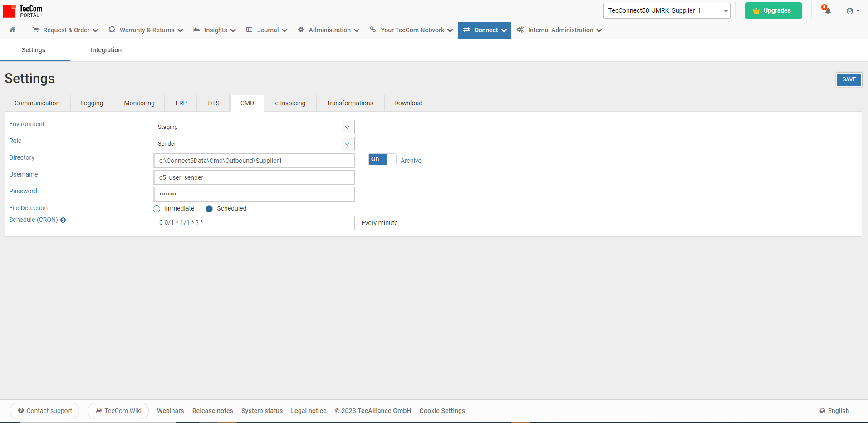Click the cogs icon for Internal Administration
868x423 pixels.
point(520,30)
